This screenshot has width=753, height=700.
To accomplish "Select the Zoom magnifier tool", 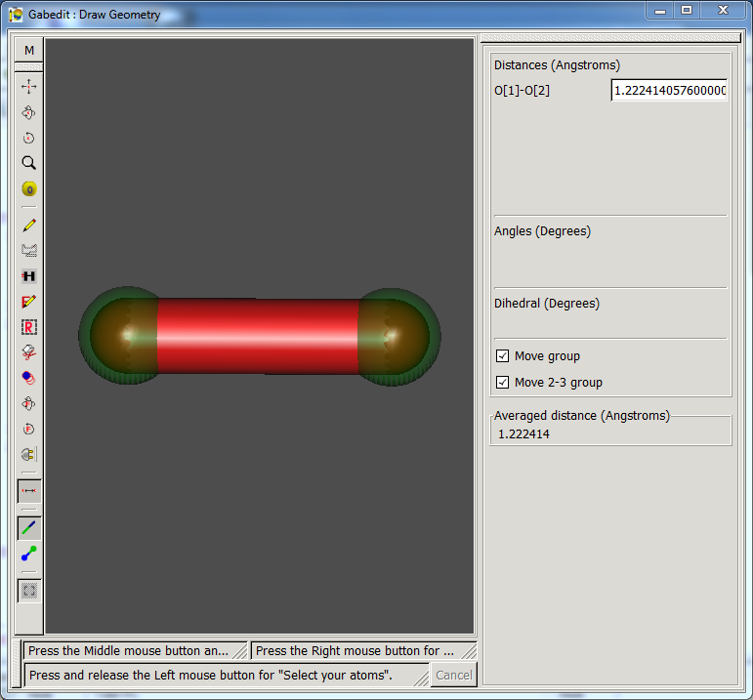I will [29, 163].
